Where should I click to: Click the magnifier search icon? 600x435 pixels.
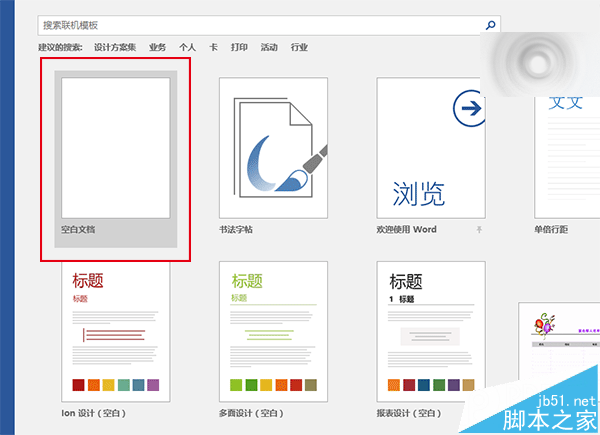(x=491, y=24)
